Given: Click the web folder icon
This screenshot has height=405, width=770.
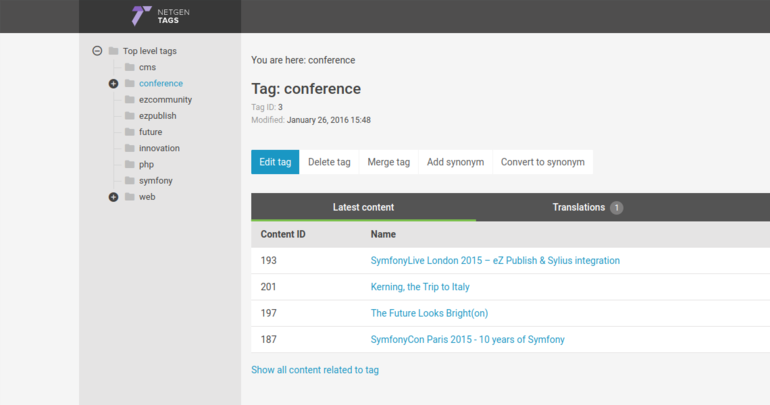Looking at the screenshot, I should 130,196.
